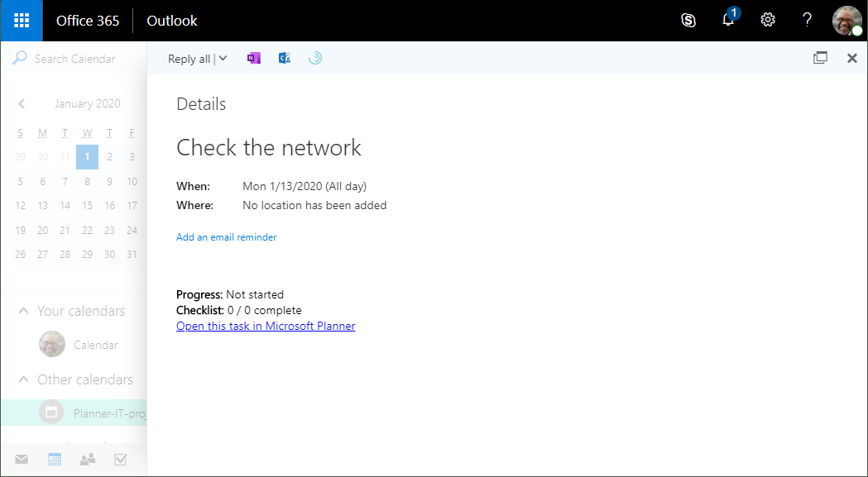Send the task to OneNote

click(x=253, y=58)
